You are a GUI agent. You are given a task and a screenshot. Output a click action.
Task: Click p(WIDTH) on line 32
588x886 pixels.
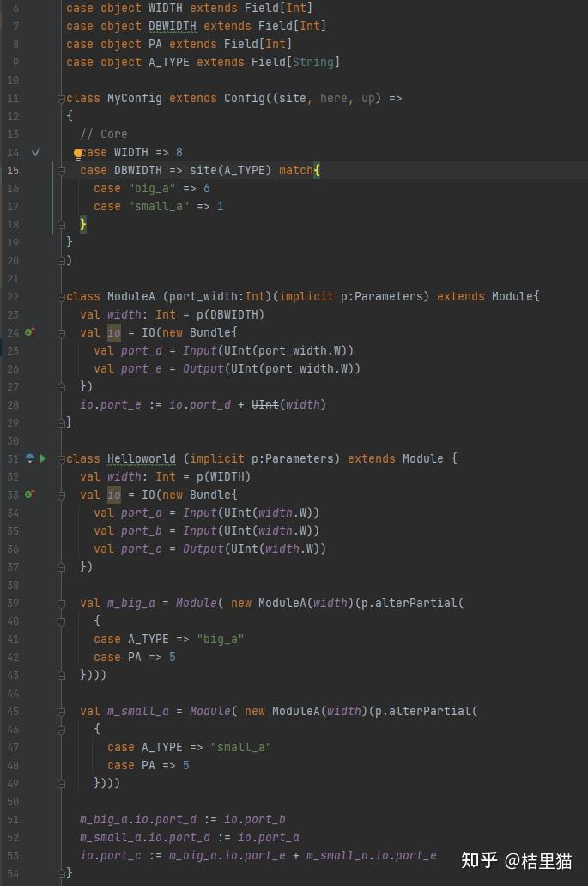point(224,476)
